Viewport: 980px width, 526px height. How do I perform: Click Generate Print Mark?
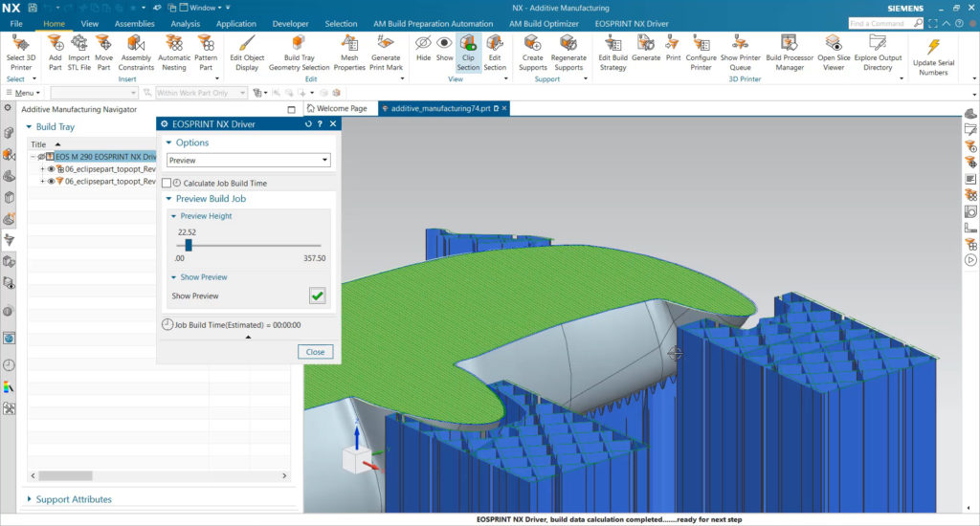386,53
